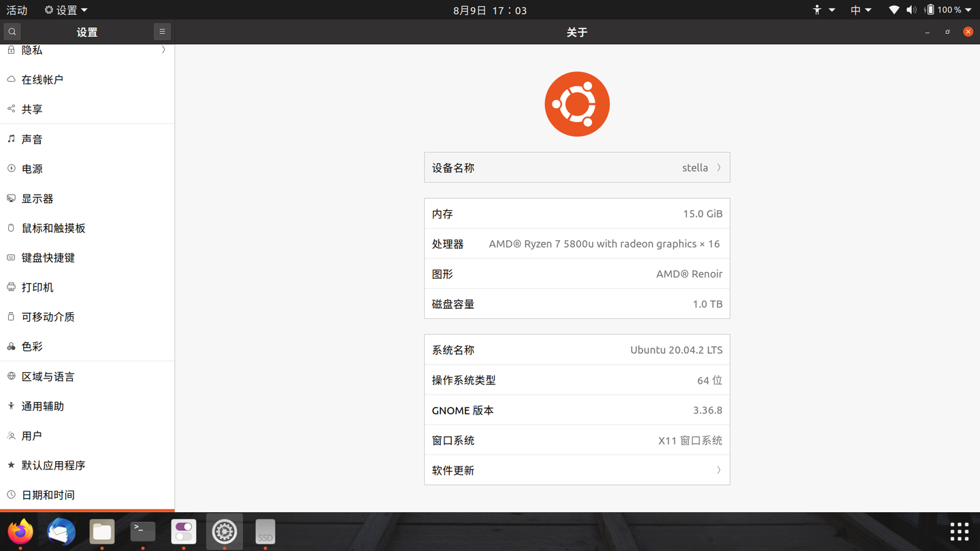Open the Tweaks toggle app in dock
This screenshot has width=980, height=551.
184,531
